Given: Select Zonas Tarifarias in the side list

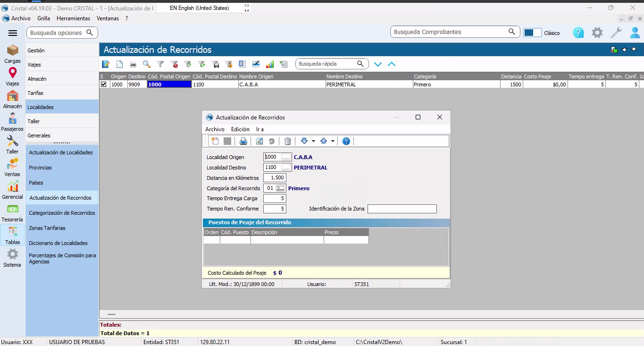Looking at the screenshot, I should (x=47, y=228).
